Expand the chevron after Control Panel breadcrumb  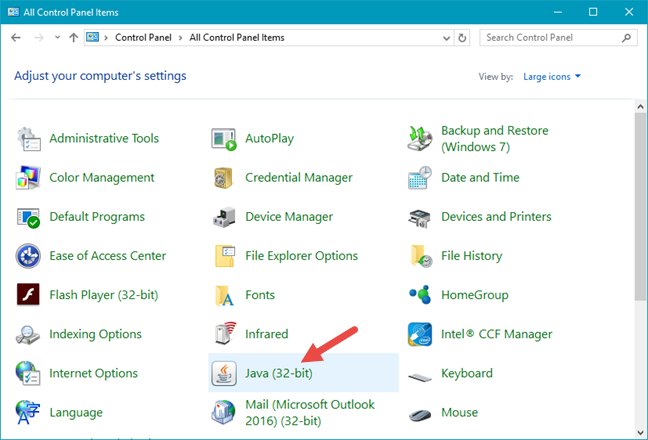180,38
